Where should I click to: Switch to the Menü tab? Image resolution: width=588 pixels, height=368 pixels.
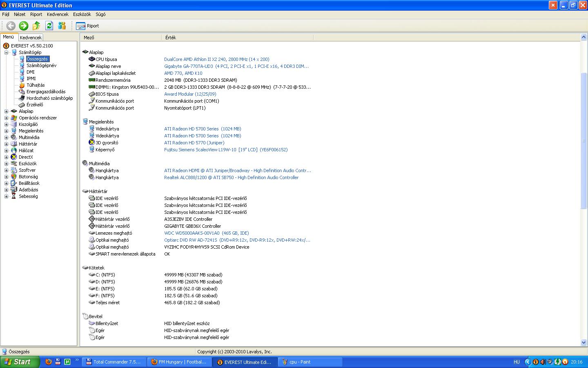click(9, 37)
